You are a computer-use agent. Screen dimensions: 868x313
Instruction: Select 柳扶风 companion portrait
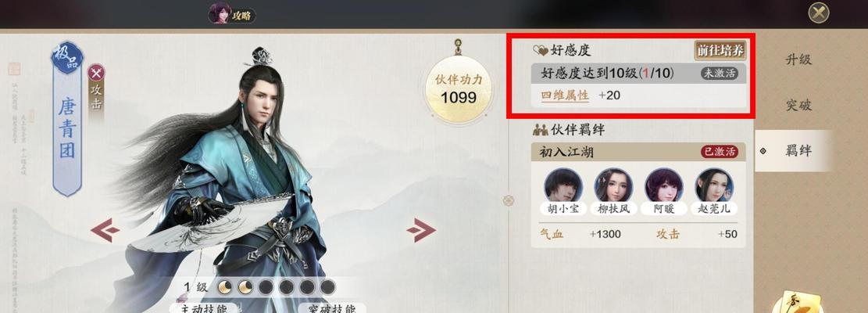click(613, 185)
